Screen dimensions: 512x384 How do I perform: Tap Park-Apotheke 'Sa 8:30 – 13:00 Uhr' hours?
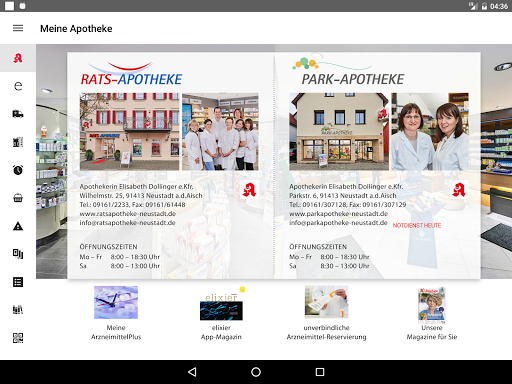point(329,266)
